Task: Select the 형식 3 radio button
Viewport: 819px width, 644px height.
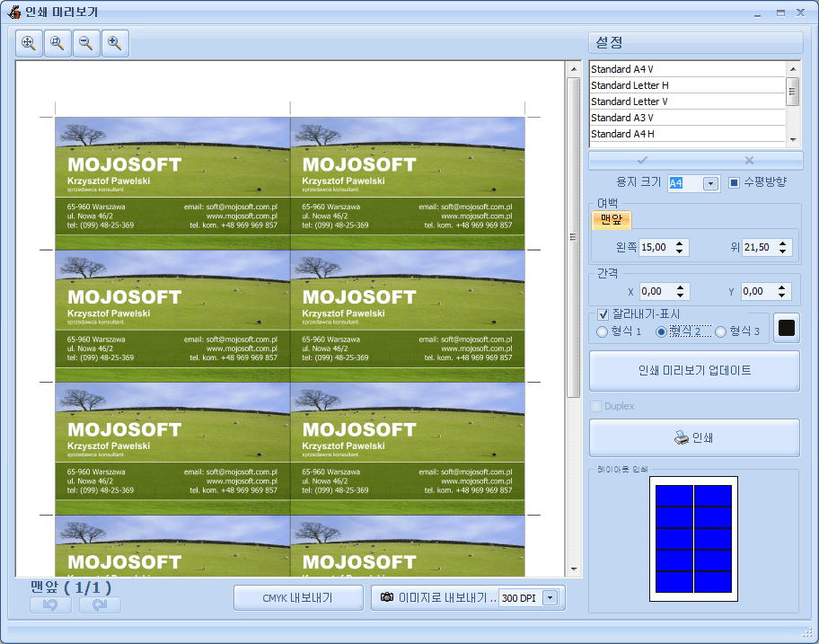Action: tap(721, 331)
